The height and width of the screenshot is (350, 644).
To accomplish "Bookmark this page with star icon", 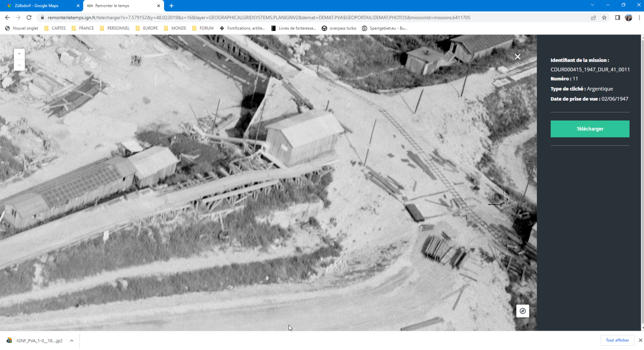I will (604, 18).
